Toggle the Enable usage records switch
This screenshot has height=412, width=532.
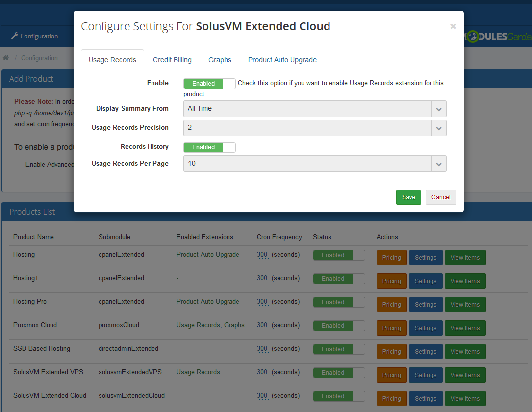(209, 83)
